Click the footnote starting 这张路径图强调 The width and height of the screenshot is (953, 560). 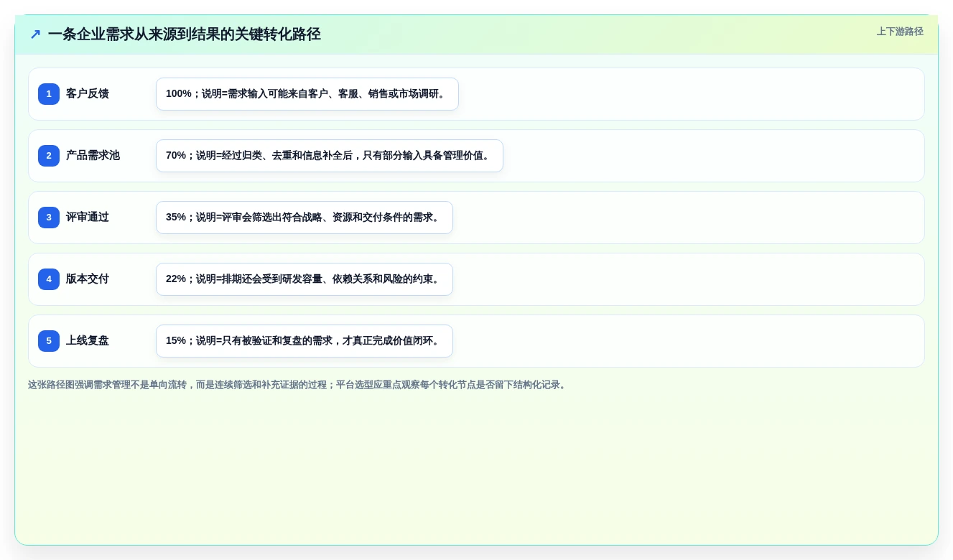pyautogui.click(x=298, y=385)
